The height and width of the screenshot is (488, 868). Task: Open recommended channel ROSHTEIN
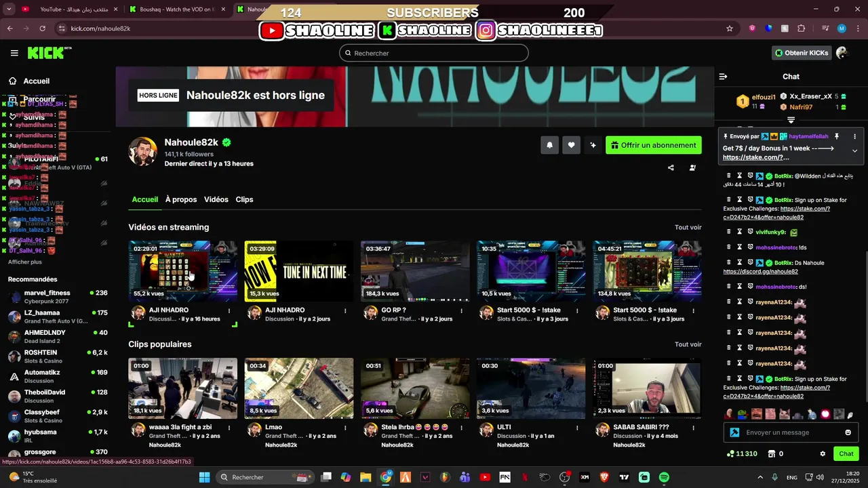pos(58,357)
